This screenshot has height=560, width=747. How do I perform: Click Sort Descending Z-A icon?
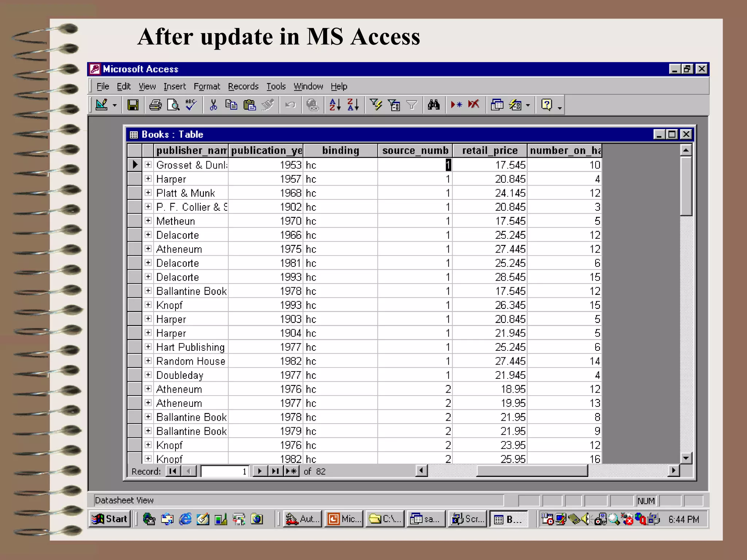[x=353, y=105]
